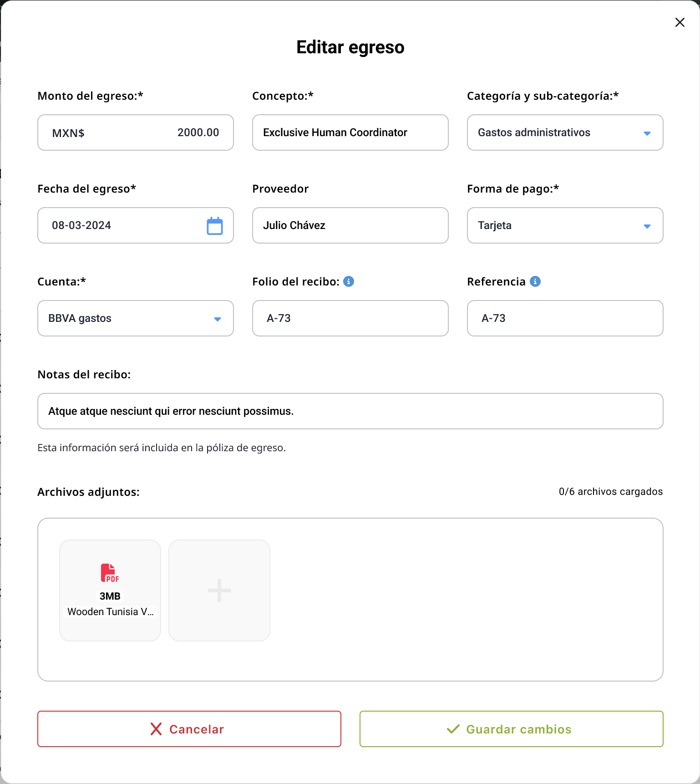This screenshot has width=700, height=784.
Task: Expand the Categoría y sub-categoría dropdown
Action: point(565,132)
